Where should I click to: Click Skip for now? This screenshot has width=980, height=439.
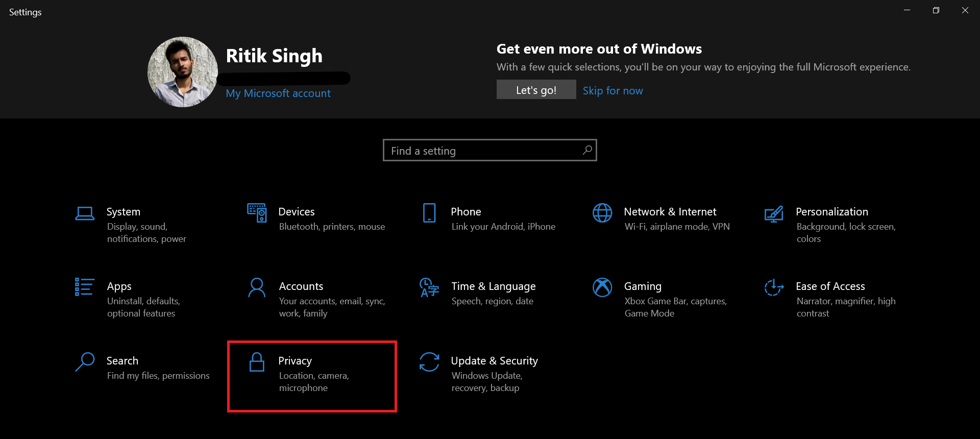coord(612,90)
